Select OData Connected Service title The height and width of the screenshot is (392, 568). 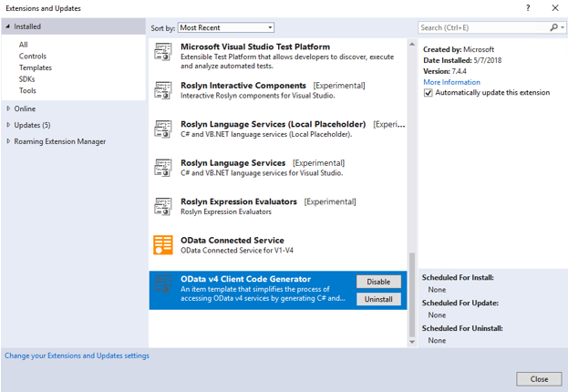click(x=232, y=240)
